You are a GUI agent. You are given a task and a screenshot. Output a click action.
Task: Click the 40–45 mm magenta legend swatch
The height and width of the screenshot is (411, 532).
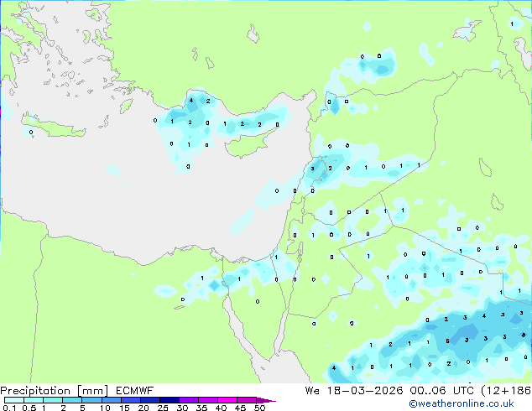227,400
